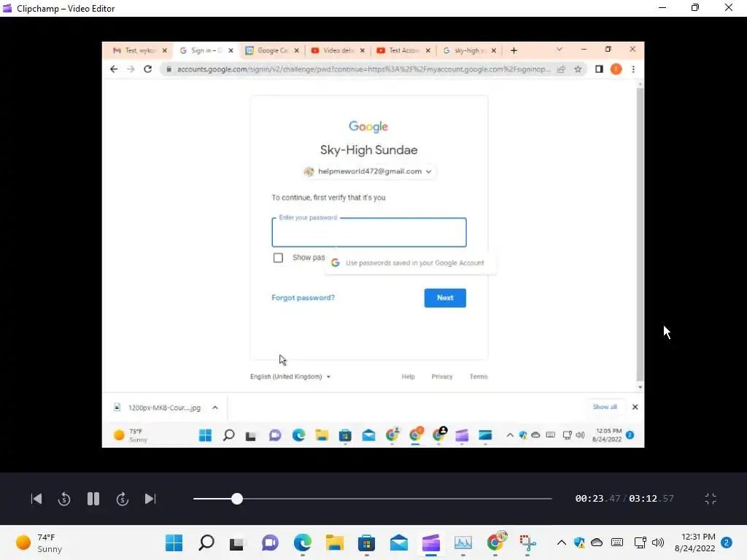Viewport: 747px width, 560px height.
Task: Switch to the Gmail 'Test, wyko' tab
Action: point(136,50)
